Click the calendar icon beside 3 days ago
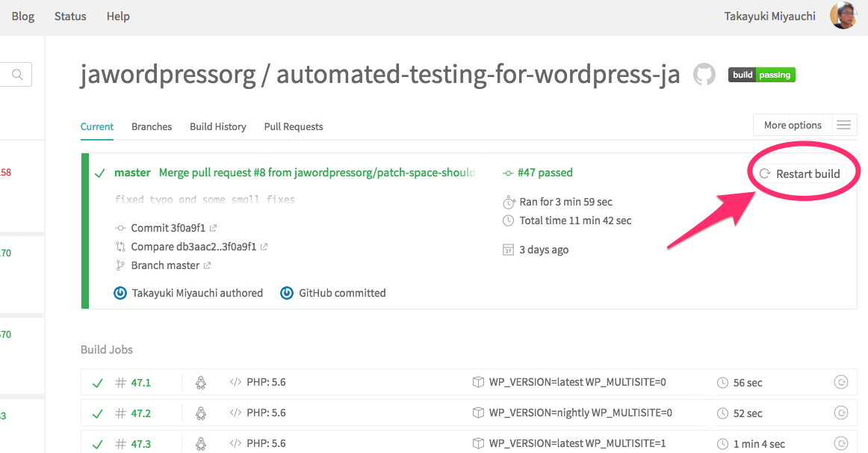 (x=508, y=250)
